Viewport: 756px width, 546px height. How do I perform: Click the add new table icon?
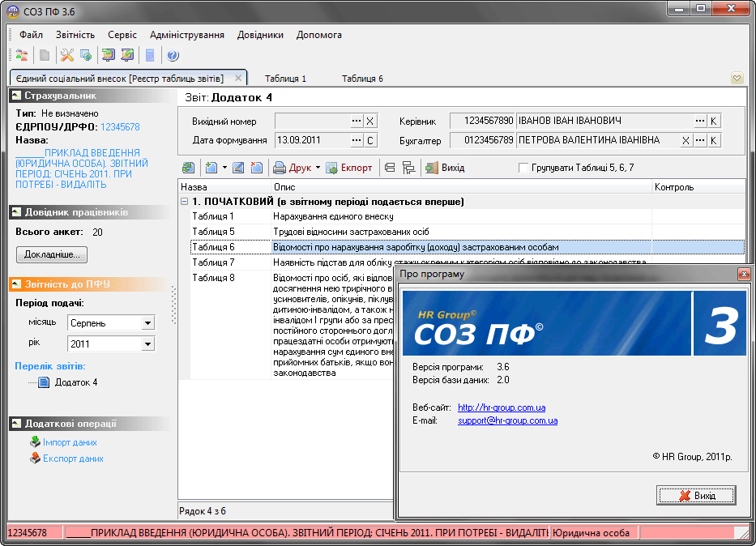211,168
